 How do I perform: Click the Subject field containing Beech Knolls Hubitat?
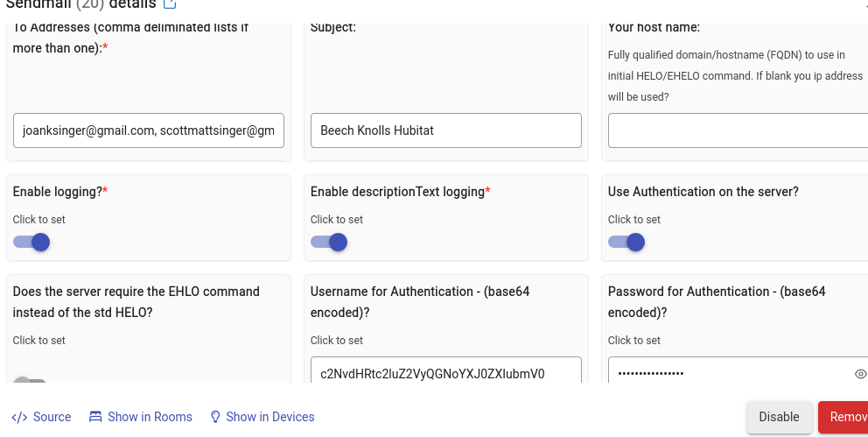tap(445, 130)
